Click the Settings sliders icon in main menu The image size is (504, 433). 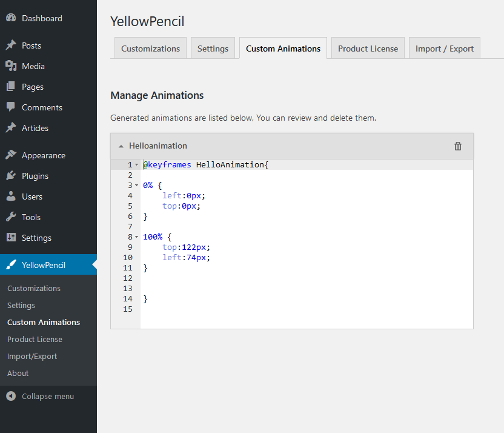11,237
